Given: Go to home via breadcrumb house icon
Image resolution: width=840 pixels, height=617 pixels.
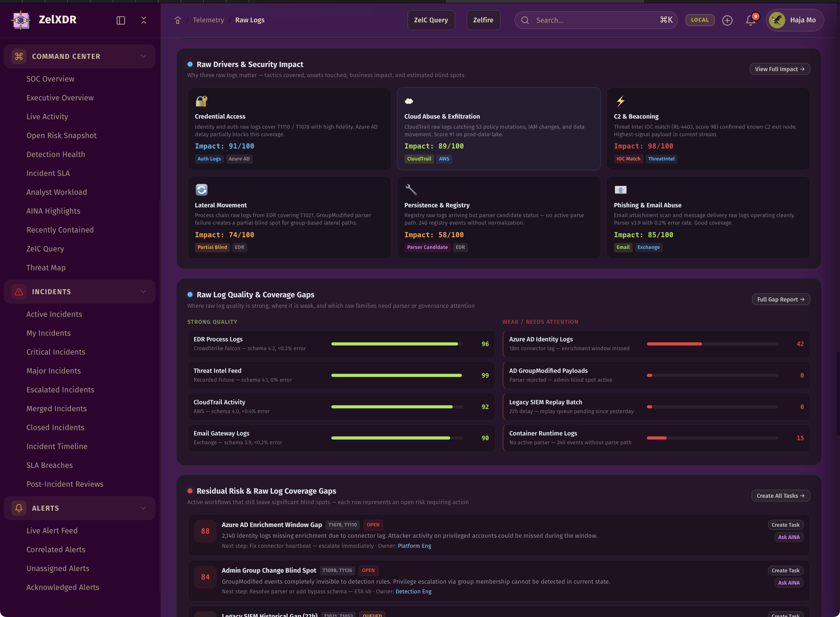Looking at the screenshot, I should tap(178, 20).
